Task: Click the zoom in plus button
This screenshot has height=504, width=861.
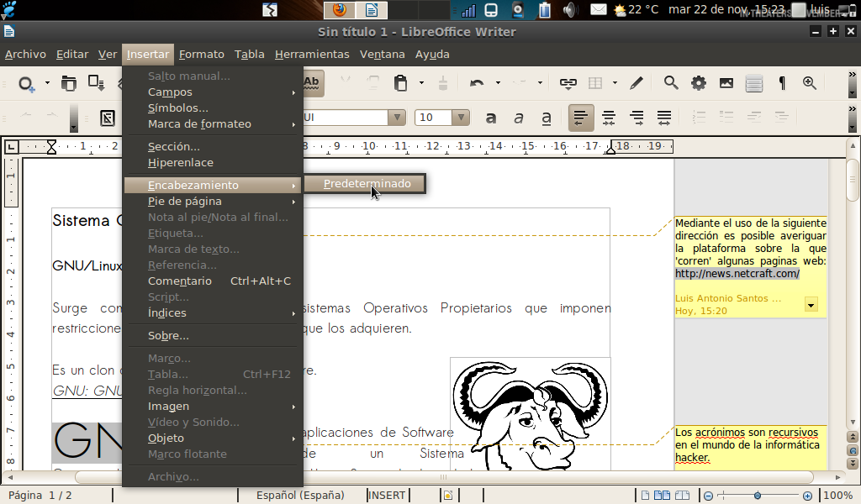Action: coord(807,496)
